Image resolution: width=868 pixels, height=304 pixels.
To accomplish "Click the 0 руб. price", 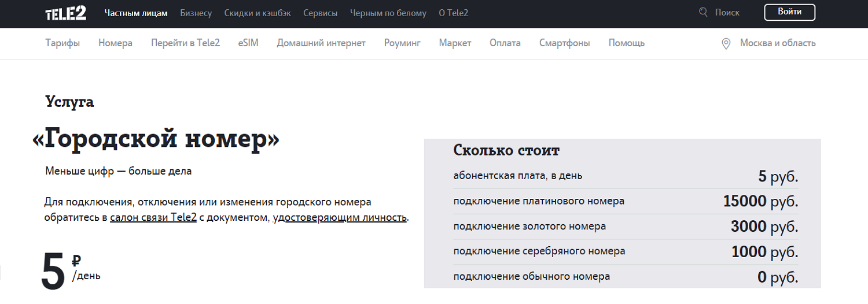I will (778, 277).
